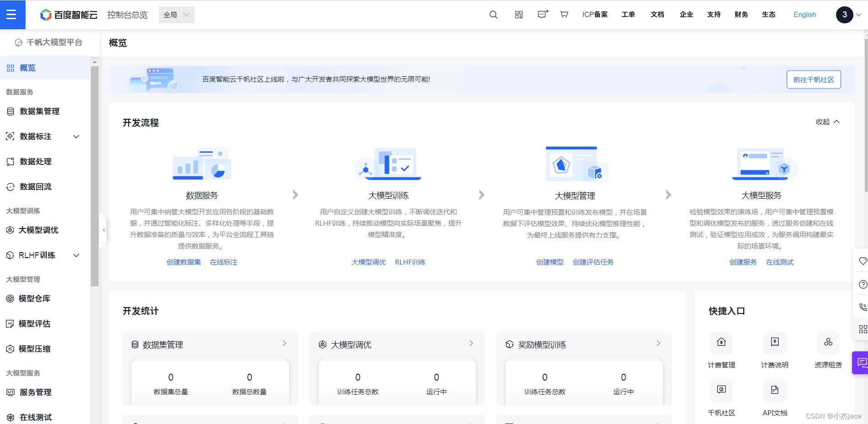Open 财务 in top navigation
Image resolution: width=868 pixels, height=424 pixels.
(x=741, y=15)
